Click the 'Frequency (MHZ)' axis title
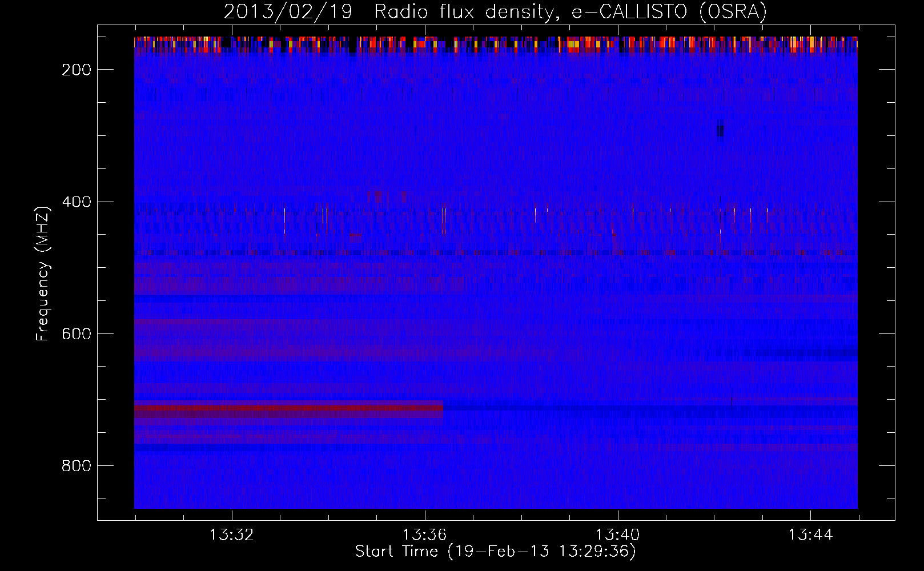The height and width of the screenshot is (571, 924). coord(43,274)
